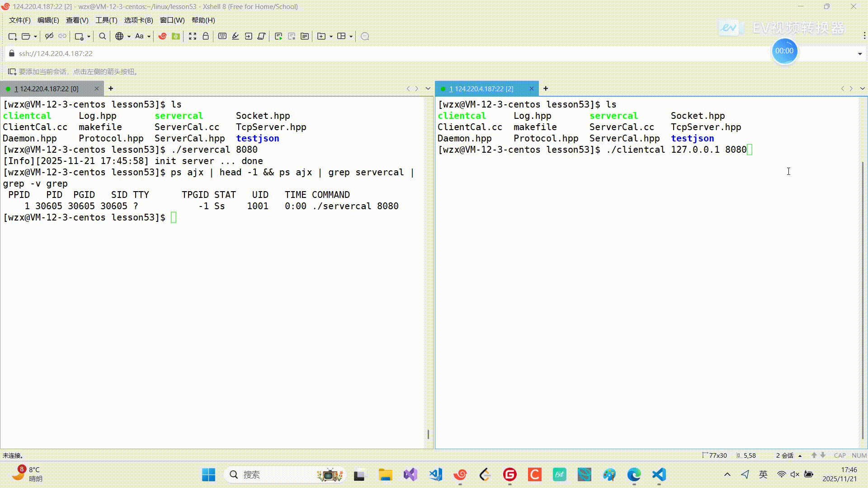This screenshot has height=488, width=868.
Task: Click the red Xshell swirl icon
Action: [x=162, y=36]
